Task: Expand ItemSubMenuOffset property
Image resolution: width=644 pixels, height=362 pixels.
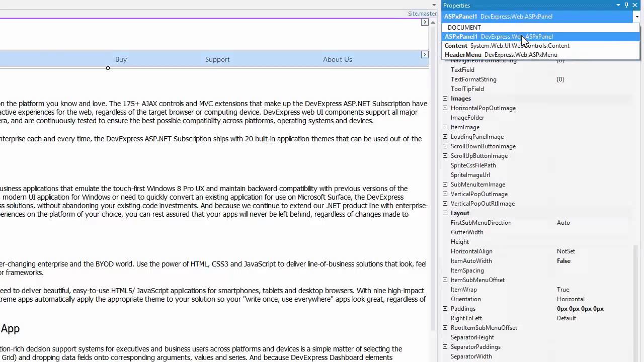Action: pos(445,280)
